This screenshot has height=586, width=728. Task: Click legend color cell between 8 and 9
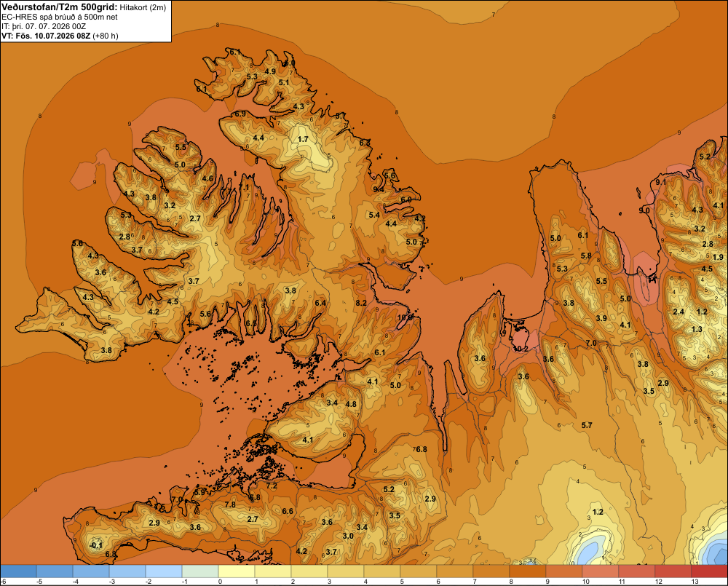[x=527, y=571]
